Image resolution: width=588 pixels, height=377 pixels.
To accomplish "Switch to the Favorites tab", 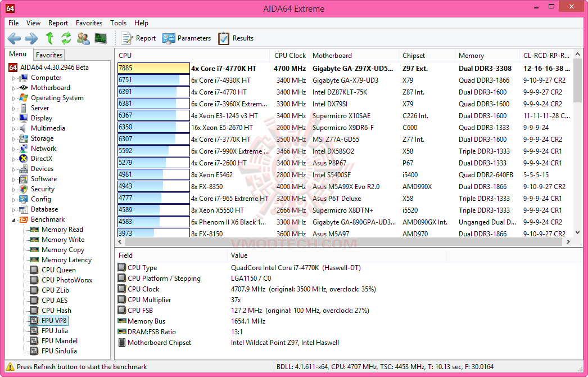I will coord(49,55).
